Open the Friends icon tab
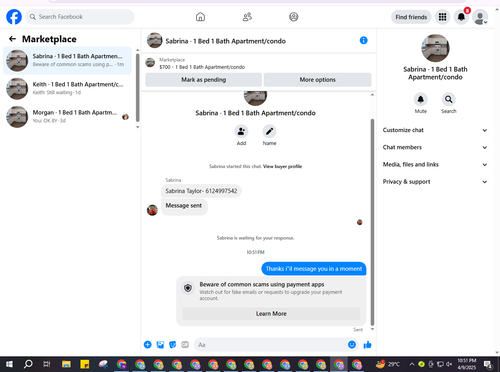The image size is (500, 372). [x=247, y=17]
